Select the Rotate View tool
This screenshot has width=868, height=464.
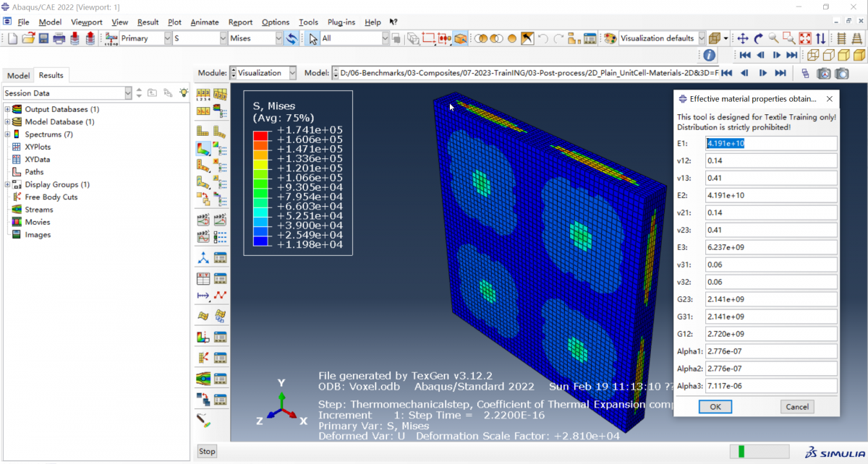(758, 38)
